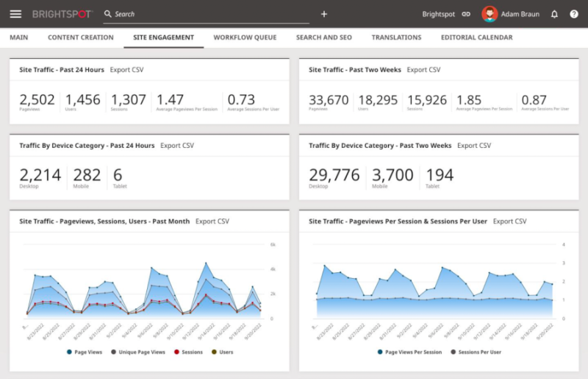
Task: Click the link icon beside Brightspot
Action: click(x=466, y=14)
